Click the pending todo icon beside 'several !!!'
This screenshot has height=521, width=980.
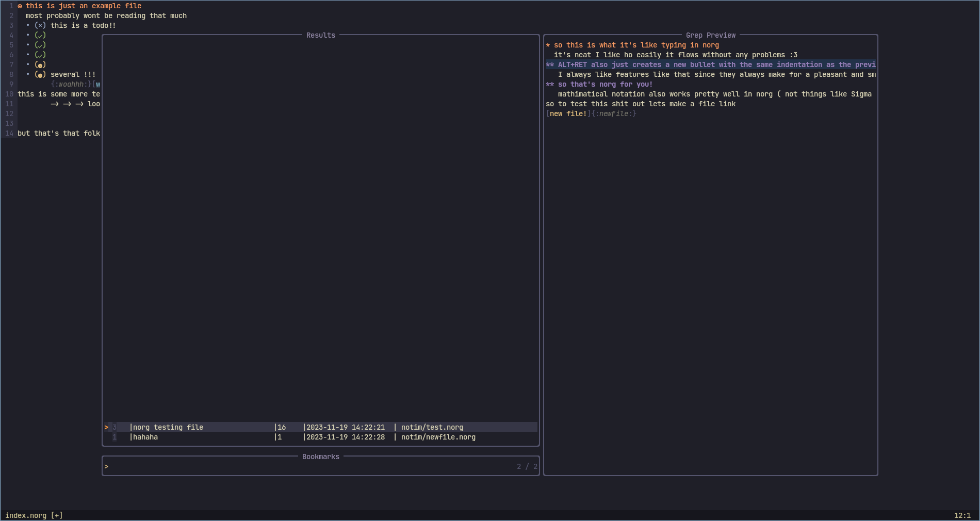point(40,75)
